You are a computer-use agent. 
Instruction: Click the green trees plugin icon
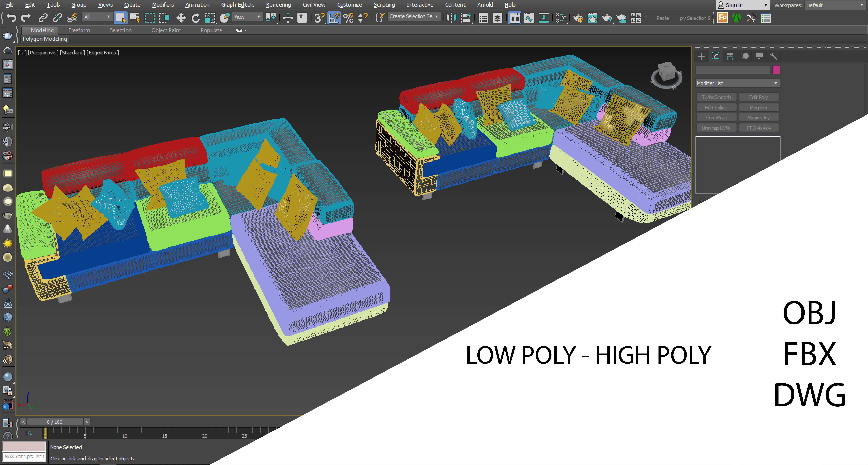[737, 18]
